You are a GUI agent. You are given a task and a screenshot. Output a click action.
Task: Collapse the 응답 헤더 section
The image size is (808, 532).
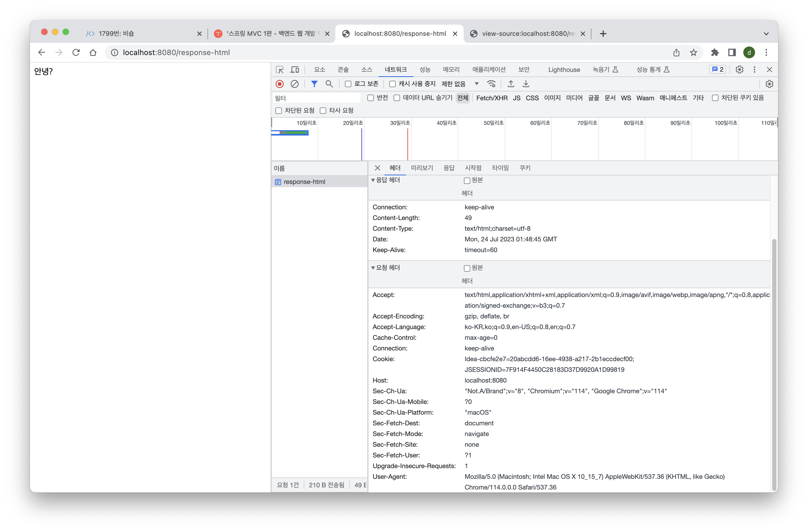pyautogui.click(x=373, y=180)
